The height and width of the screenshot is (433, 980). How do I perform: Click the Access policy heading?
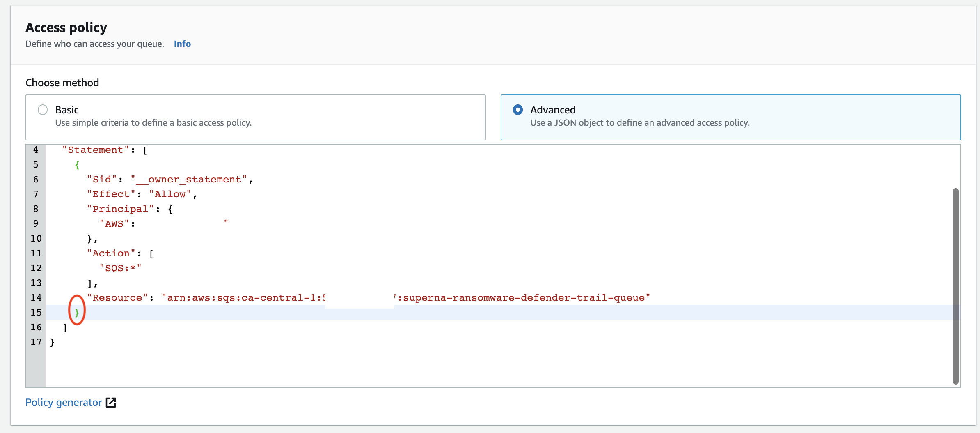66,27
